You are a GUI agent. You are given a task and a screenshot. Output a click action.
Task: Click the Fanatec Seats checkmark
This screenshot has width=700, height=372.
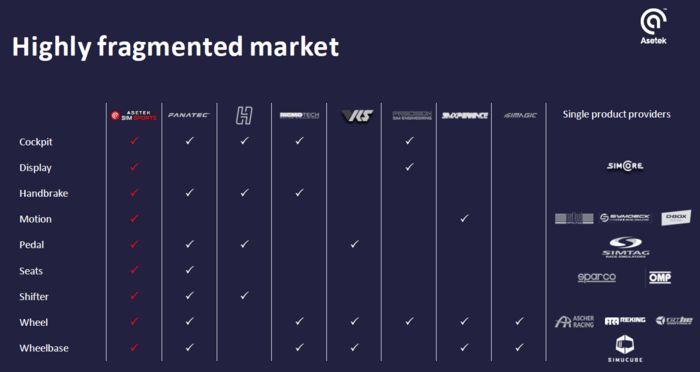(189, 270)
